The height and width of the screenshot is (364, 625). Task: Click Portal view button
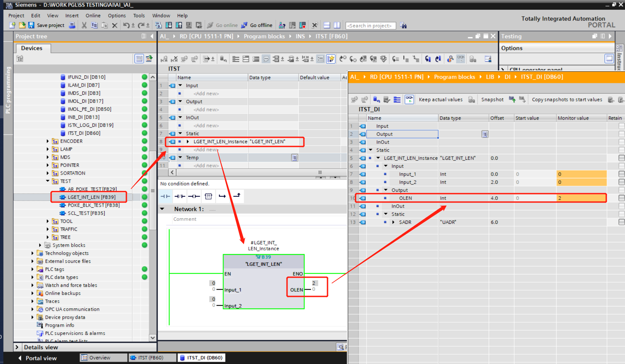click(37, 358)
